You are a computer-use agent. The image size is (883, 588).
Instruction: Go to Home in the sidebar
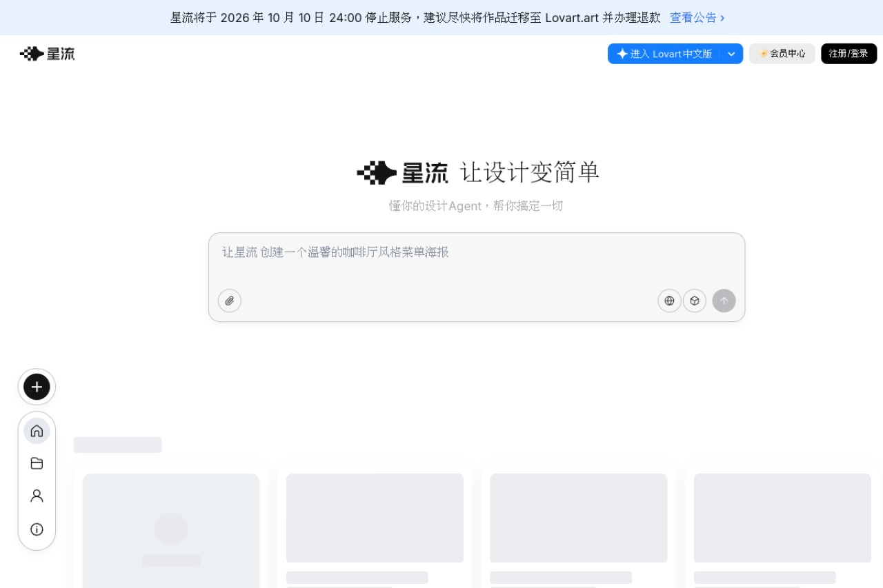tap(37, 431)
